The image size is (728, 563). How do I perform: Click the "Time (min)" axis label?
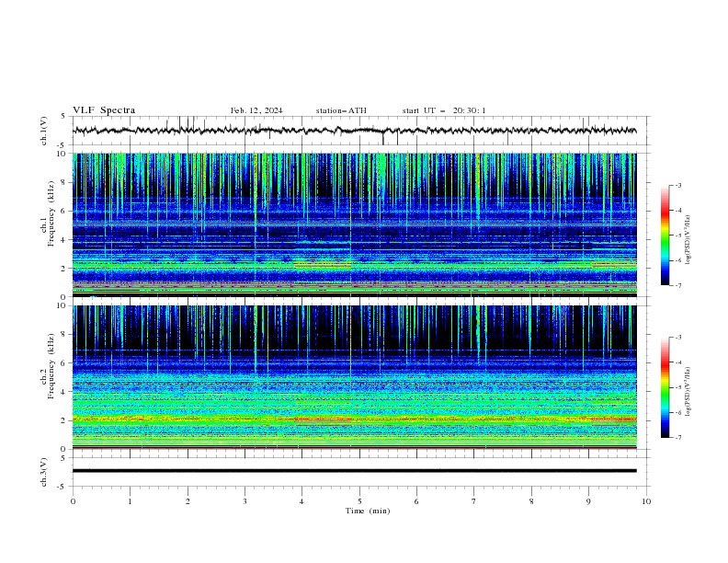368,511
